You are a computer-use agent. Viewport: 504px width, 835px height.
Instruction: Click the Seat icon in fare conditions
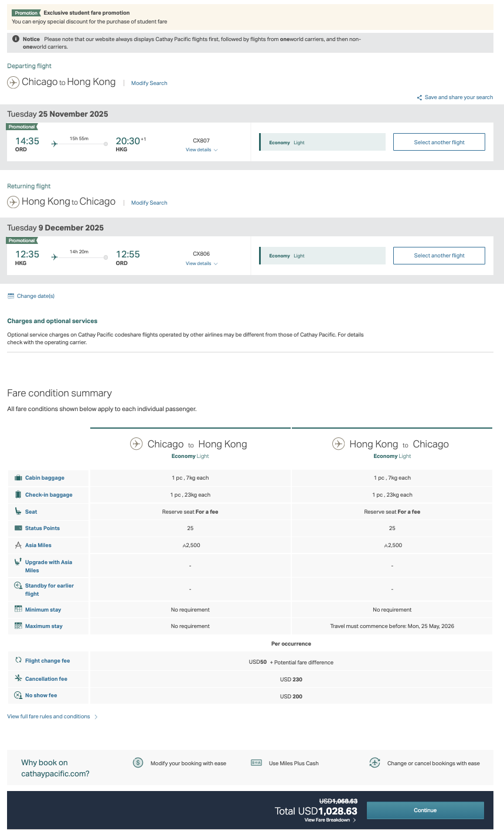[18, 512]
